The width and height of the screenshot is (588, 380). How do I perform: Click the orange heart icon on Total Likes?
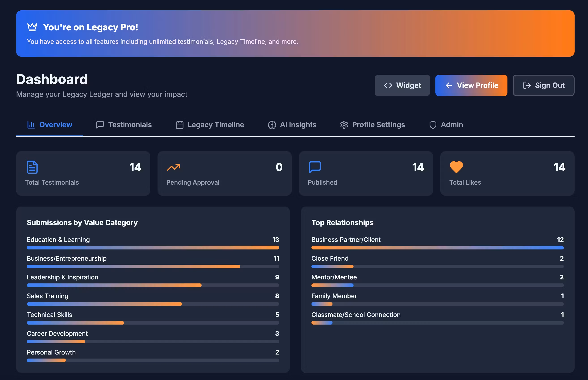tap(456, 167)
